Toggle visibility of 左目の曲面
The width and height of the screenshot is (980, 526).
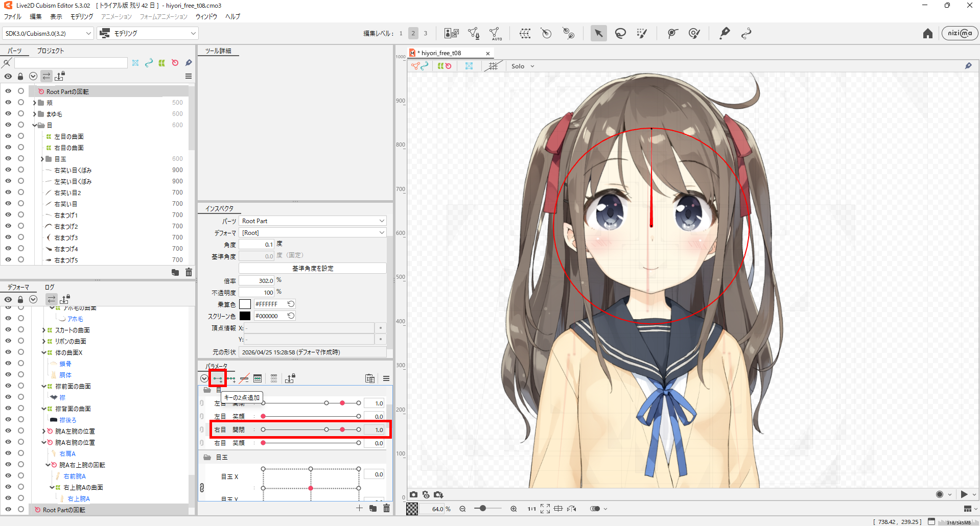(8, 136)
